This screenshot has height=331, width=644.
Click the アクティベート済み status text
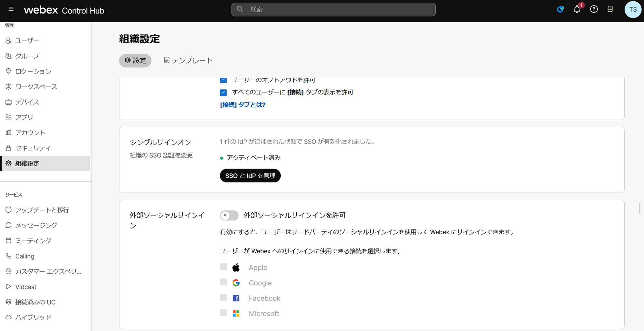[x=253, y=158]
